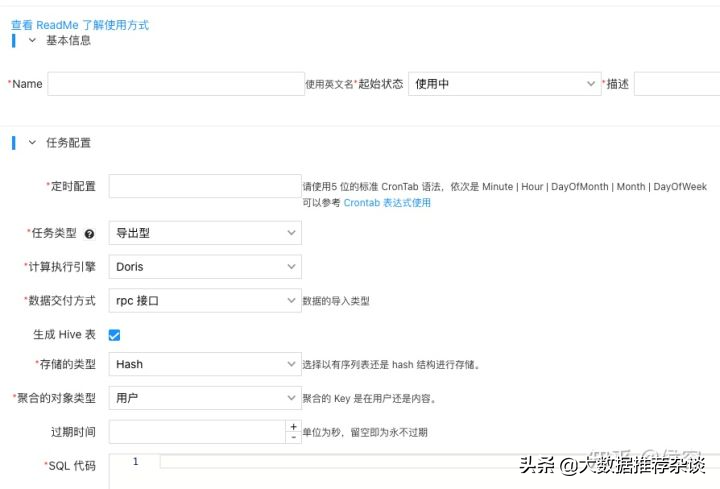Open the 数据交付方式 dropdown showing rpc 接口
720x489 pixels.
[205, 301]
